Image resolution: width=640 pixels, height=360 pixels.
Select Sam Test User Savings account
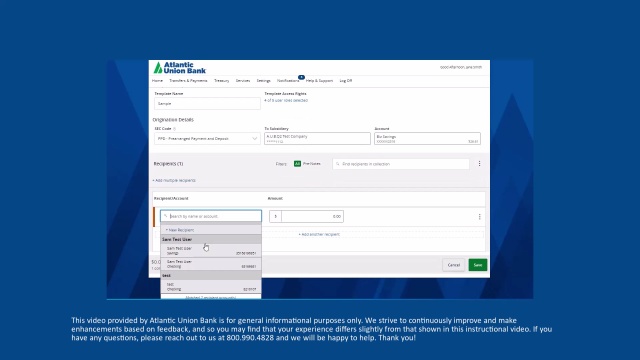211,251
